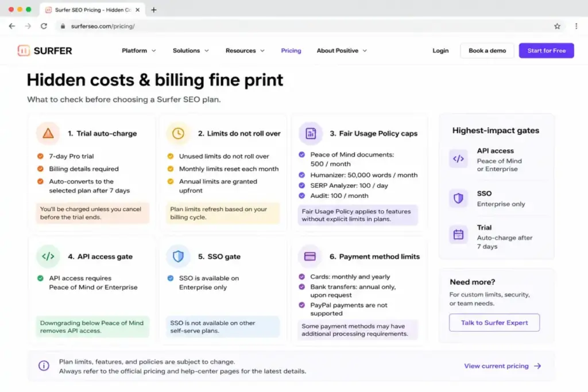Viewport: 588px width, 392px height.
Task: Go forward with the browser forward arrow
Action: [x=28, y=26]
